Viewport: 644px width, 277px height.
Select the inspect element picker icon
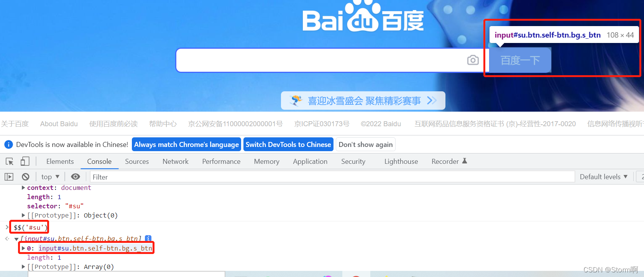click(x=10, y=162)
